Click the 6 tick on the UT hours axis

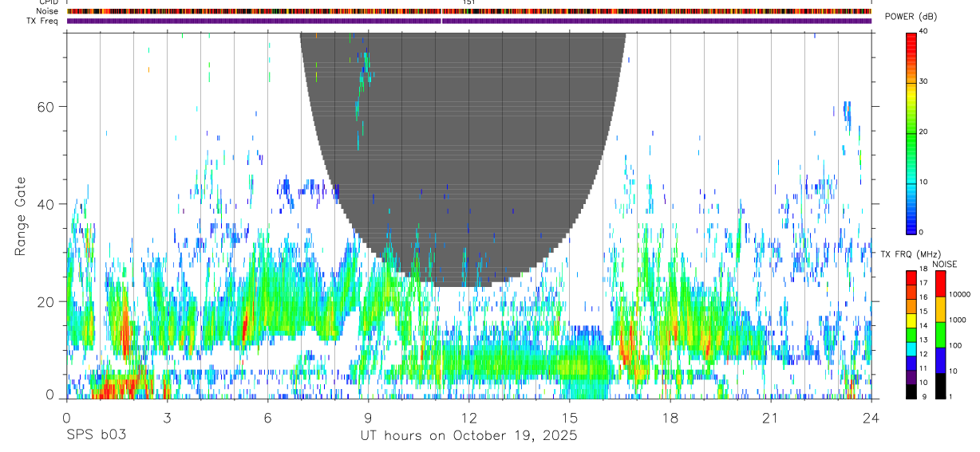(267, 418)
